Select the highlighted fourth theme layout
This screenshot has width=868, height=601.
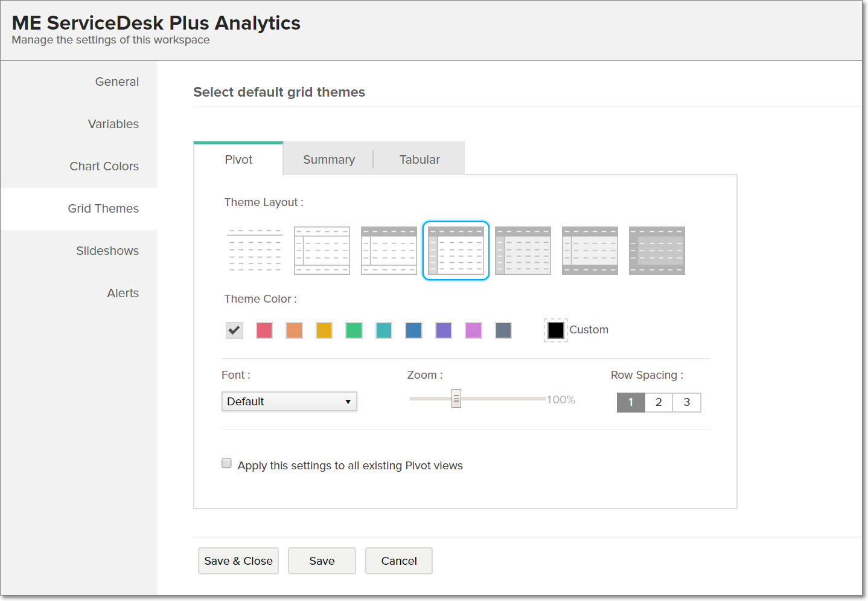(x=456, y=251)
